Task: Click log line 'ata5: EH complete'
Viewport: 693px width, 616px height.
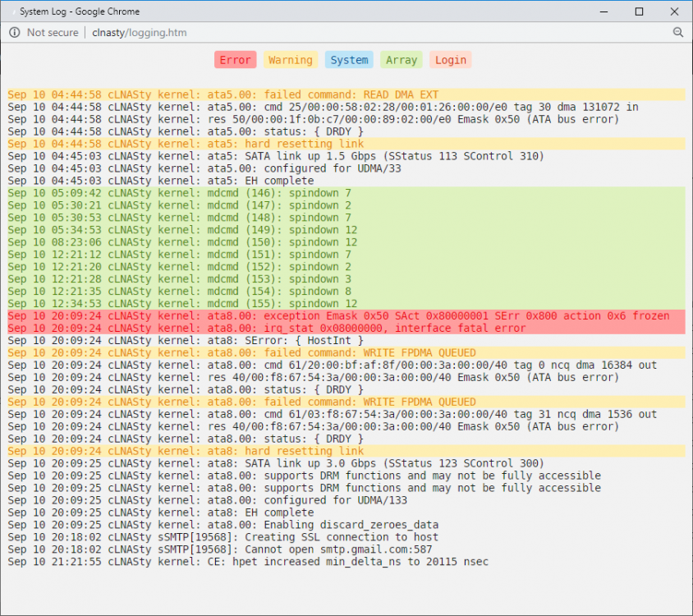Action: 161,181
